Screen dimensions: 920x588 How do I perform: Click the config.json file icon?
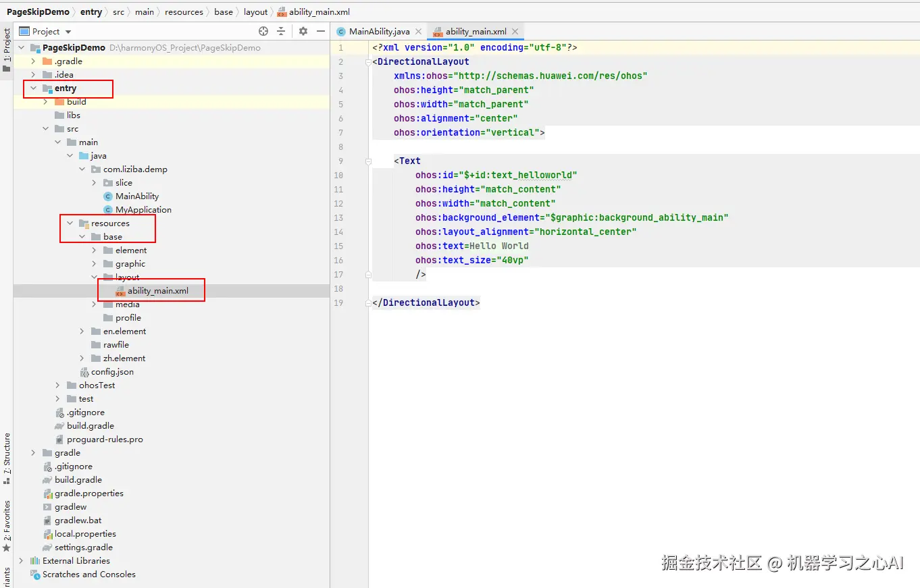point(84,372)
